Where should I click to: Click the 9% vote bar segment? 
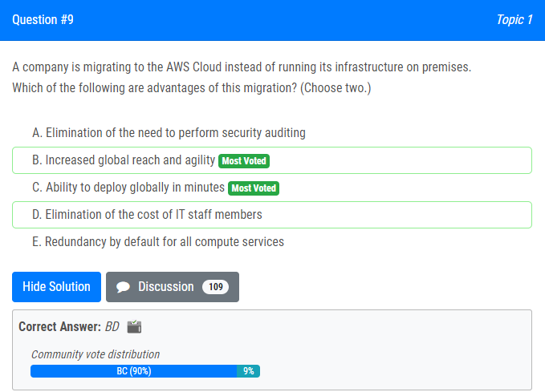(x=249, y=371)
